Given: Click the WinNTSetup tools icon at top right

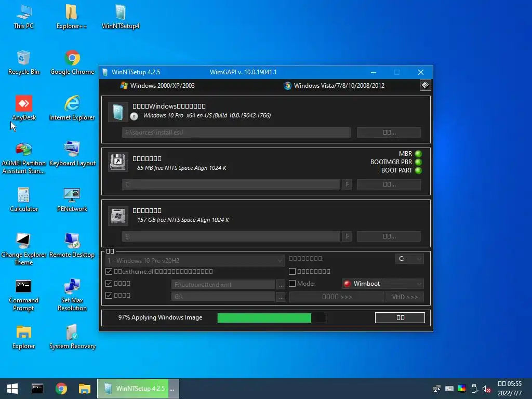Looking at the screenshot, I should coord(425,85).
